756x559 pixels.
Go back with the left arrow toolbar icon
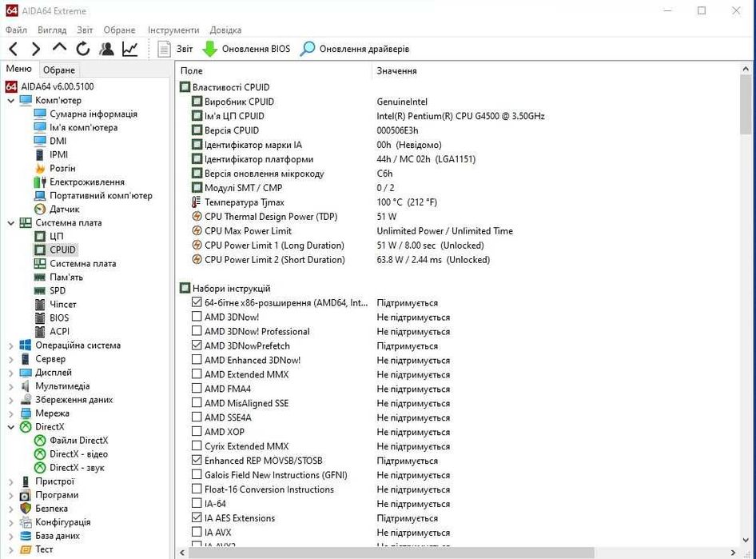(14, 49)
